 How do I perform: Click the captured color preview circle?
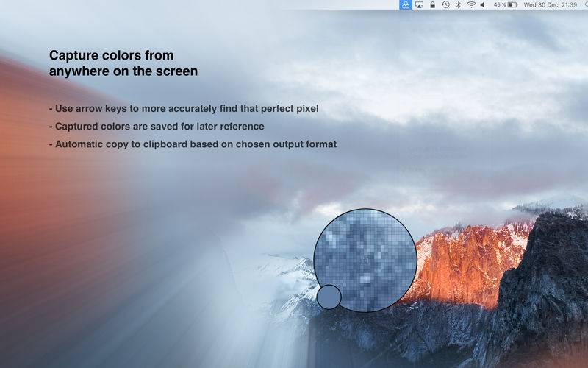(329, 297)
